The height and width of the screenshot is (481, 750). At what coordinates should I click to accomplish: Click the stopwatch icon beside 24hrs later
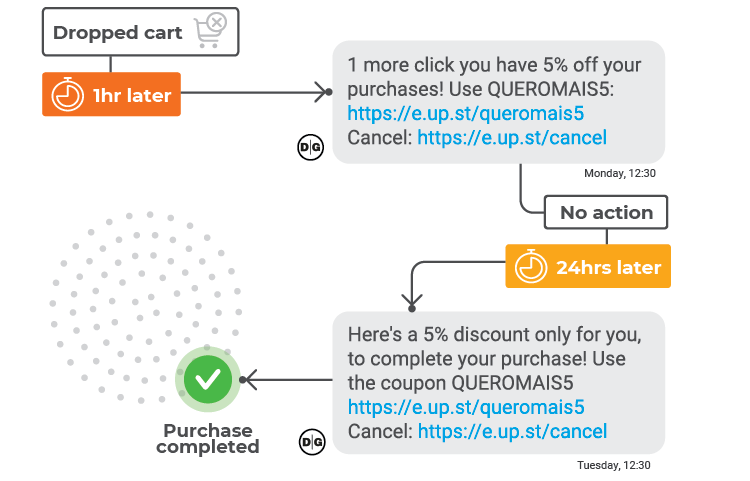pos(530,266)
